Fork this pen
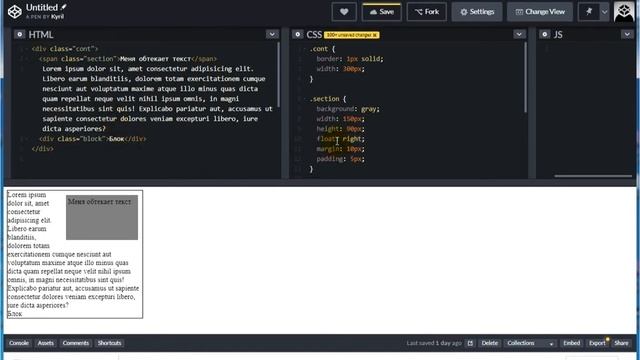The image size is (640, 360). tap(427, 12)
